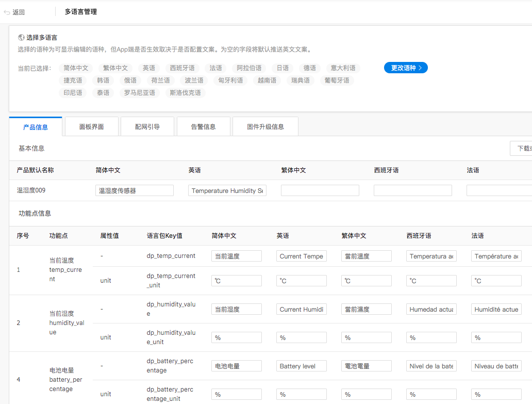Toggle the 斯洛伐克语 language chip
The width and height of the screenshot is (532, 404).
tap(185, 93)
